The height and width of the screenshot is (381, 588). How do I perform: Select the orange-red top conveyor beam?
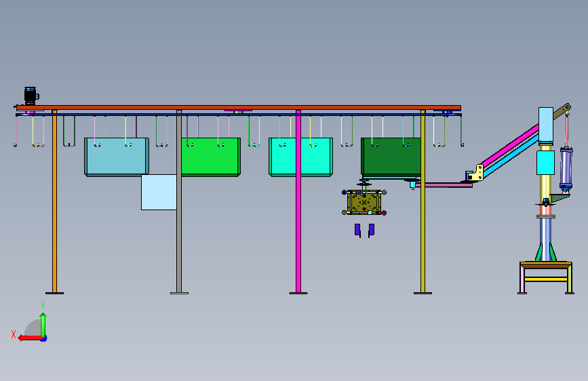[x=239, y=108]
